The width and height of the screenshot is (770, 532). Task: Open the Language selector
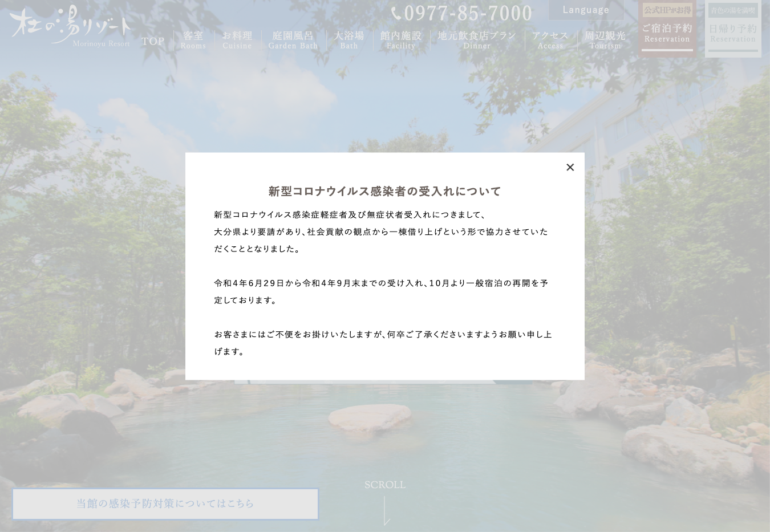(x=586, y=10)
